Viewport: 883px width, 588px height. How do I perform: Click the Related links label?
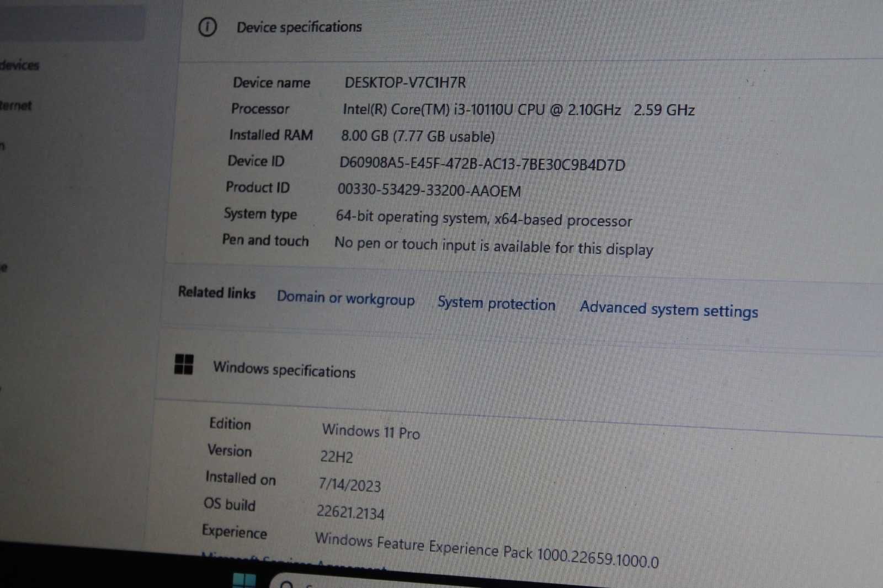point(216,292)
